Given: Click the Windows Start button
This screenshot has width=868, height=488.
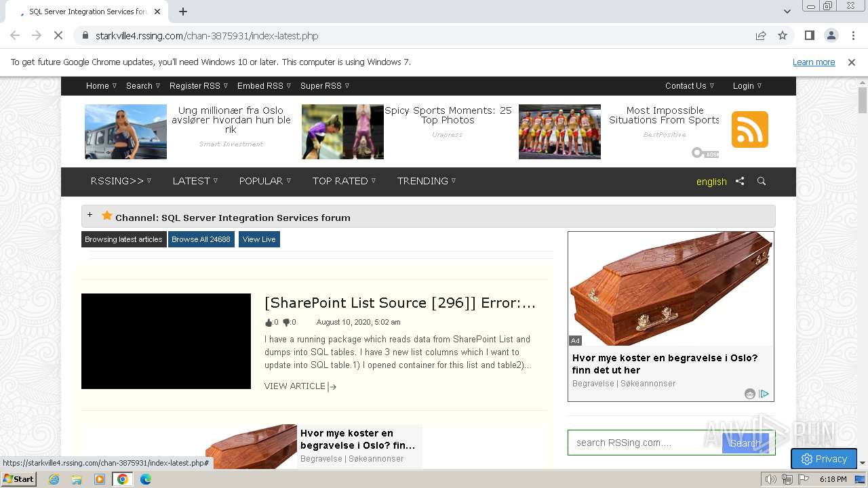Looking at the screenshot, I should click(18, 479).
